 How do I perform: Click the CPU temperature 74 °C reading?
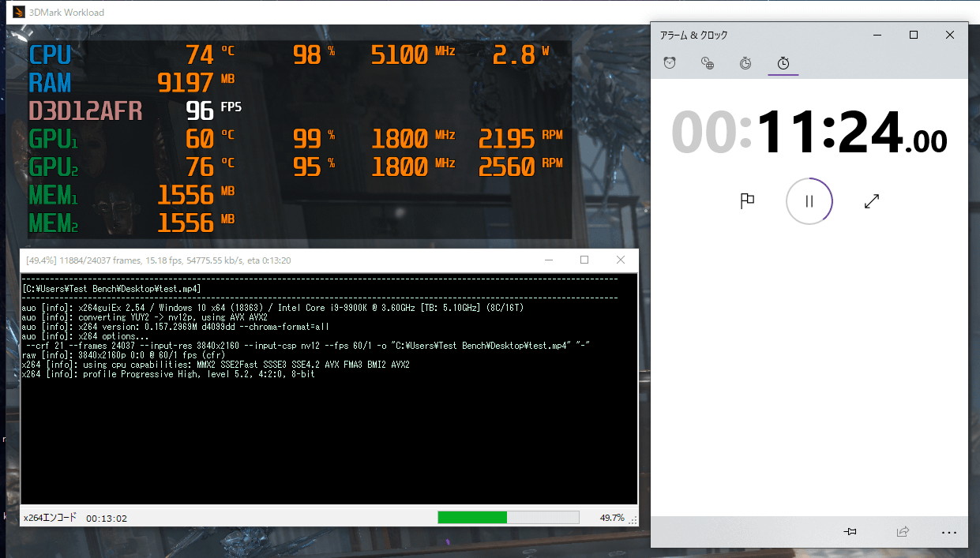click(x=209, y=55)
